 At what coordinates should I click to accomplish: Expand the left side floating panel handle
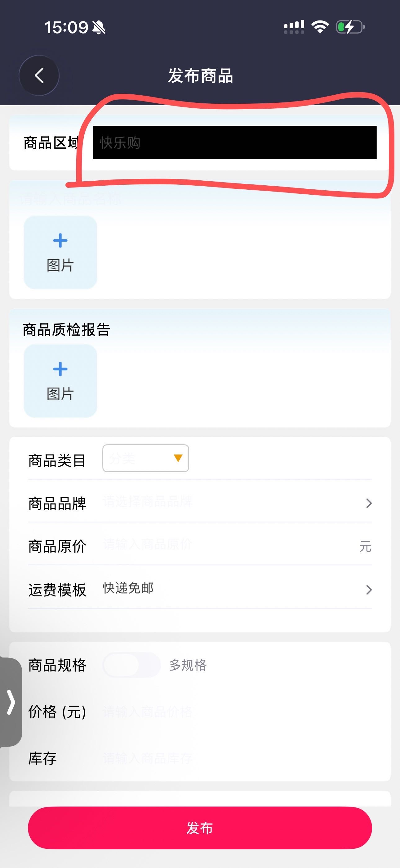point(11,702)
